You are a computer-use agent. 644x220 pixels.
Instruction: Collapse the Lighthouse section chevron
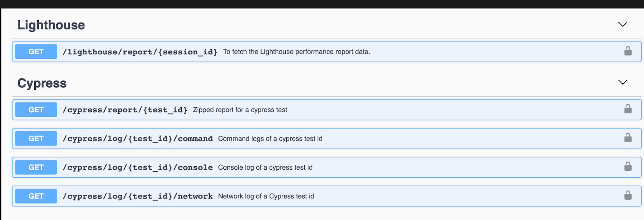click(623, 25)
